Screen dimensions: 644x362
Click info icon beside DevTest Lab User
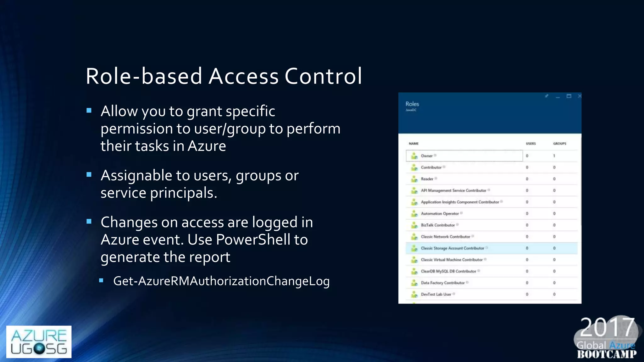454,294
